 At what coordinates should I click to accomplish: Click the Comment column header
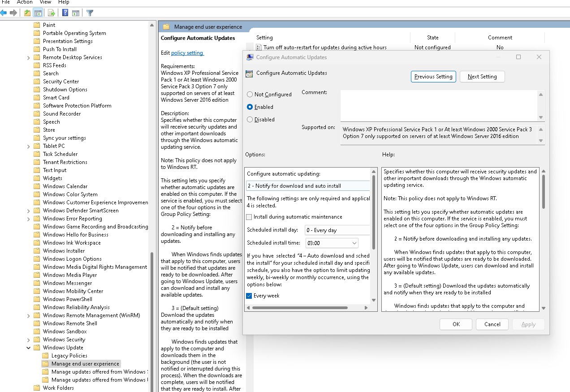500,38
